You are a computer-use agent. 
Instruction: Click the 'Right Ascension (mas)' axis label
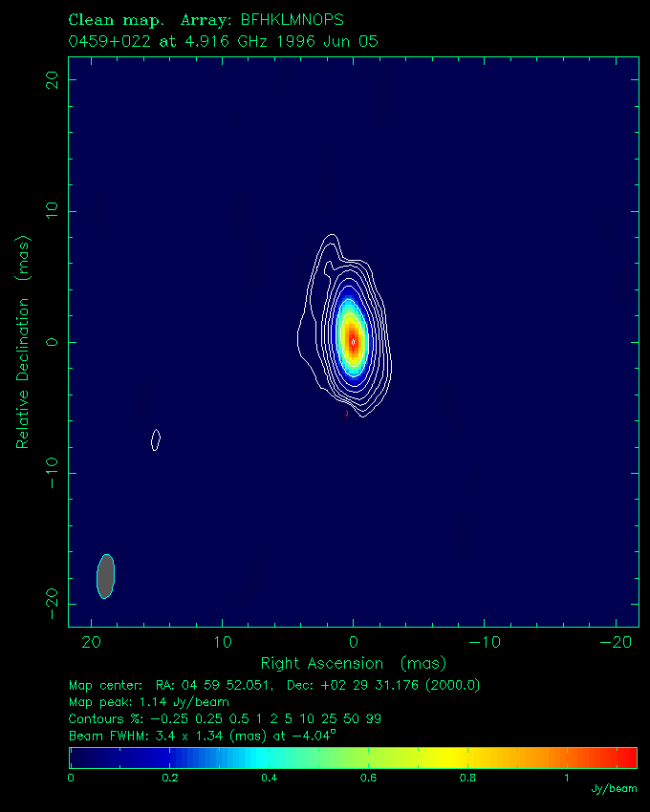(353, 663)
